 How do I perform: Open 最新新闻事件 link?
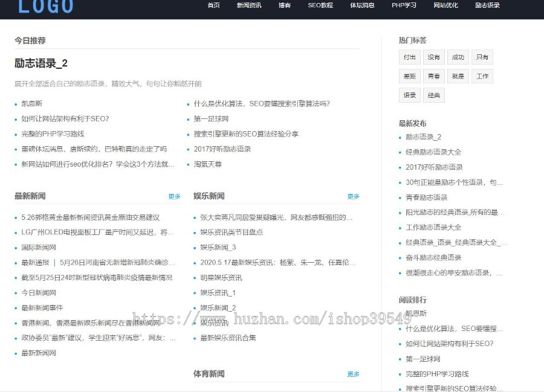pyautogui.click(x=42, y=308)
